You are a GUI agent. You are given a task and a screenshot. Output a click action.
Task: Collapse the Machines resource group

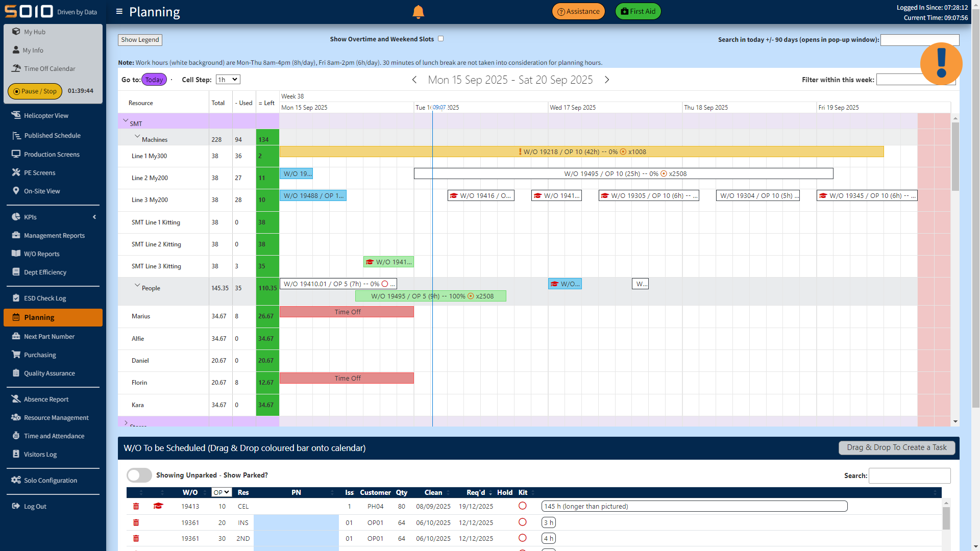tap(137, 136)
